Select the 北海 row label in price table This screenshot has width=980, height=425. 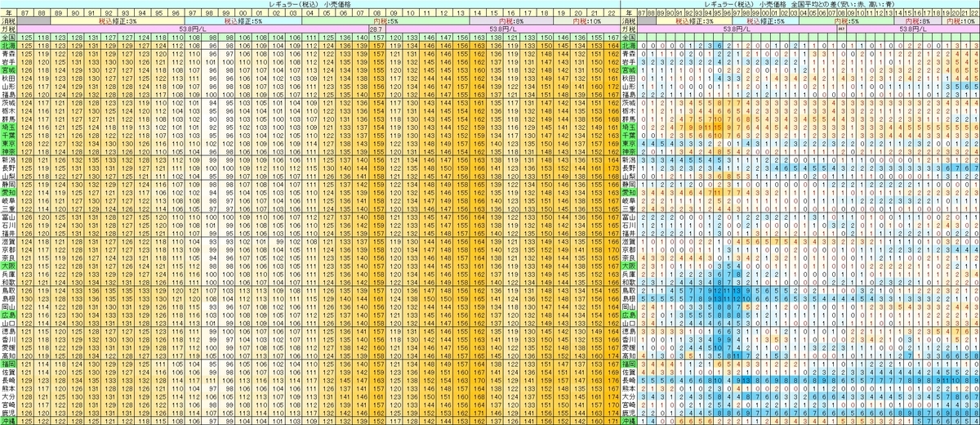coord(9,45)
